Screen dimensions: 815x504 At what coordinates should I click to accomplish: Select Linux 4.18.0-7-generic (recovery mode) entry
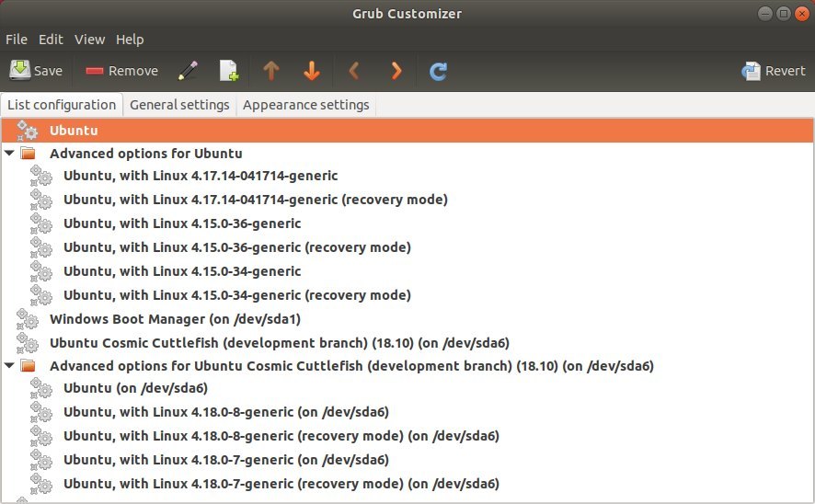pyautogui.click(x=407, y=485)
